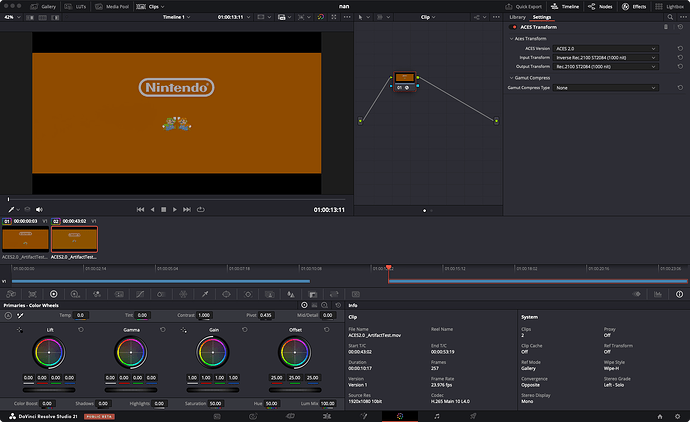690x422 pixels.
Task: Select the Color Wheels palette icon
Action: click(54, 294)
